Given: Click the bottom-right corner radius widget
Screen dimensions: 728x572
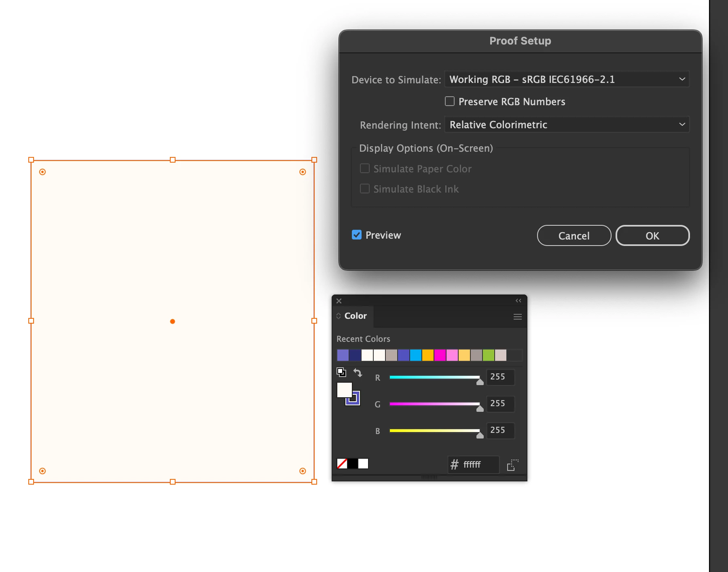Looking at the screenshot, I should [303, 471].
